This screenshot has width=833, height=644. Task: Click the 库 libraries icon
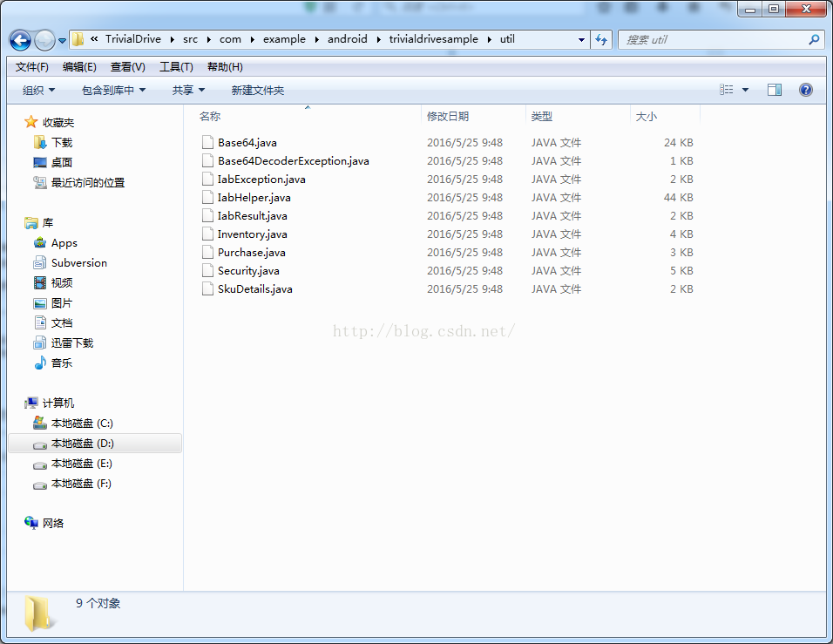click(31, 222)
